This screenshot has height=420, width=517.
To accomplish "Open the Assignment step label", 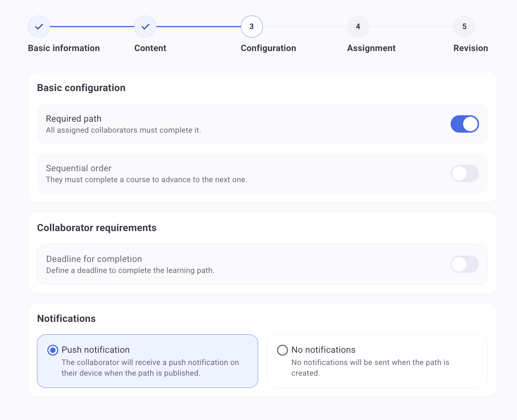I will (371, 48).
